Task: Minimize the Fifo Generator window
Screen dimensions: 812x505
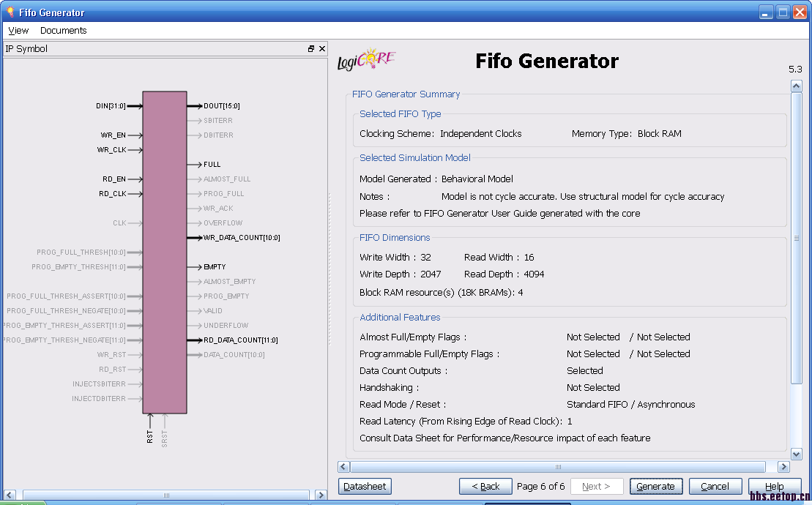Action: 767,12
